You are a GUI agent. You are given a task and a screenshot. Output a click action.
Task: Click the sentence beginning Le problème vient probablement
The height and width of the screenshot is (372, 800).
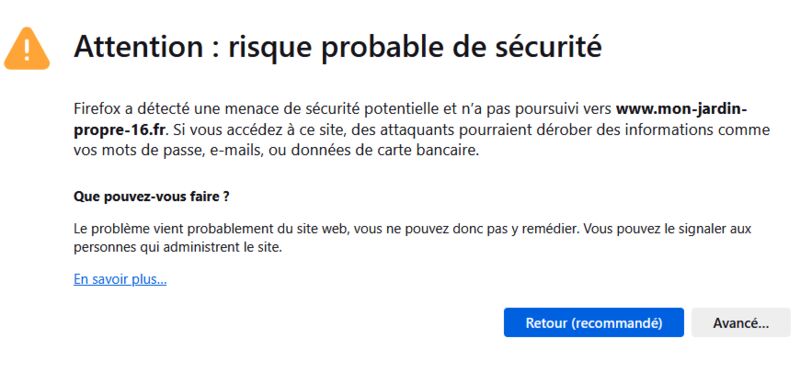point(327,228)
